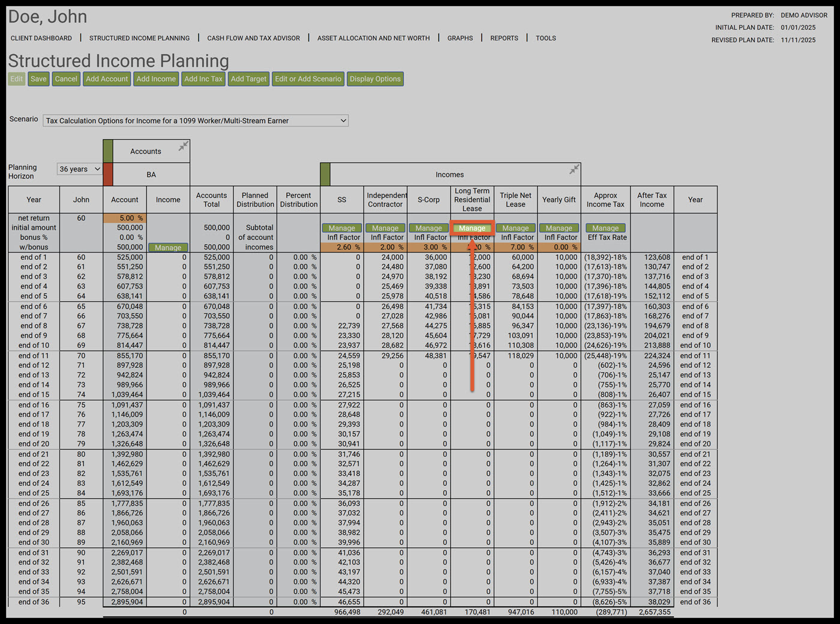Edit the Account net return 5.00 % field
The height and width of the screenshot is (624, 840).
click(125, 218)
